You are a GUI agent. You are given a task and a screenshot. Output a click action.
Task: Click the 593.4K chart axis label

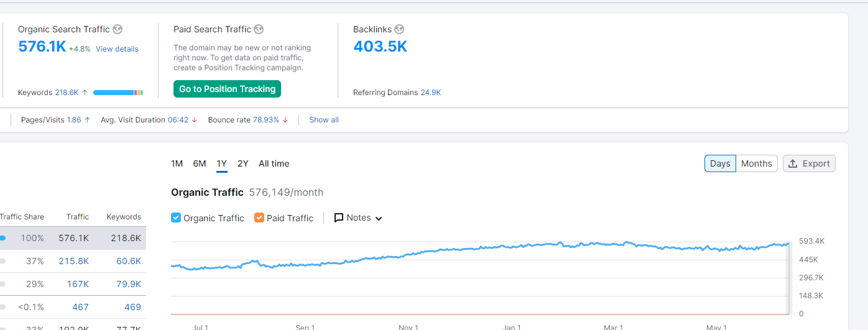coord(811,241)
